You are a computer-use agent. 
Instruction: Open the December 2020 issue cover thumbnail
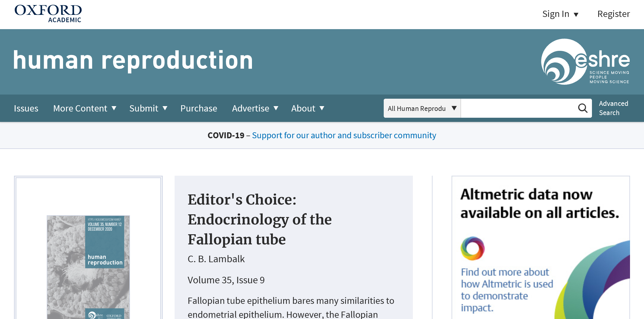tap(88, 267)
